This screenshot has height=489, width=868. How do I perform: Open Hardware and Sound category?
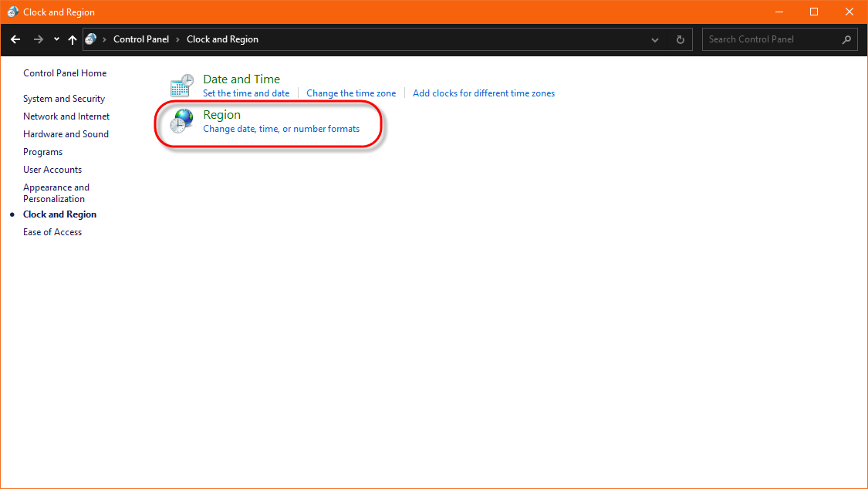[66, 134]
